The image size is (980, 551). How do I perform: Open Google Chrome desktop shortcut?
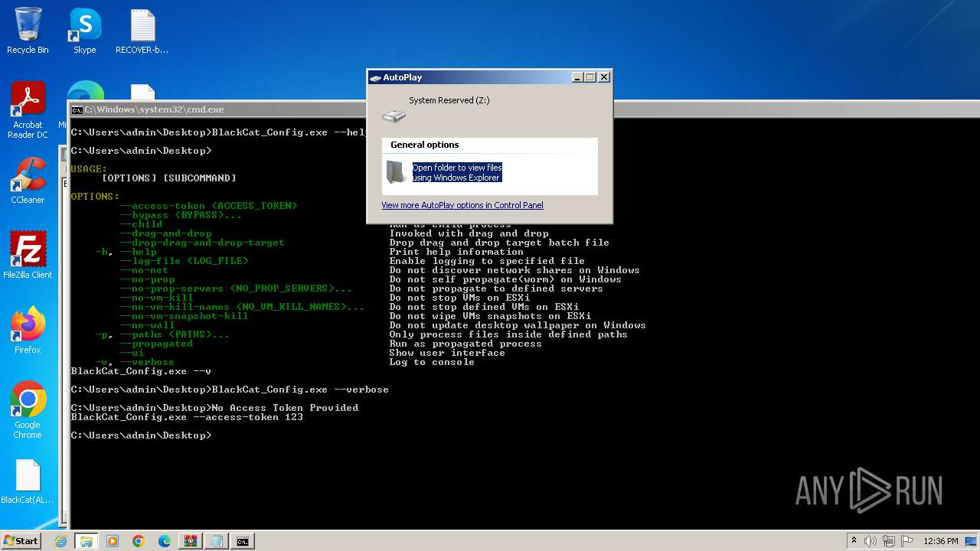pyautogui.click(x=28, y=410)
